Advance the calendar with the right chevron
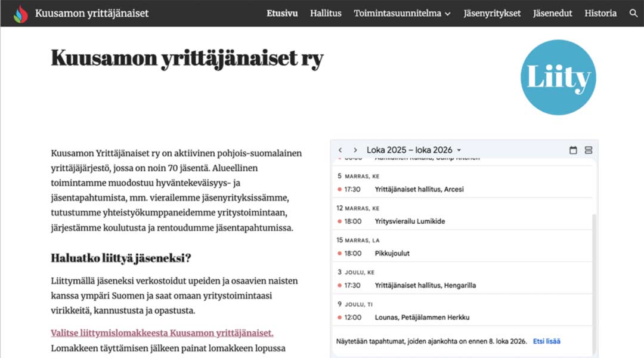The width and height of the screenshot is (644, 358). (355, 150)
